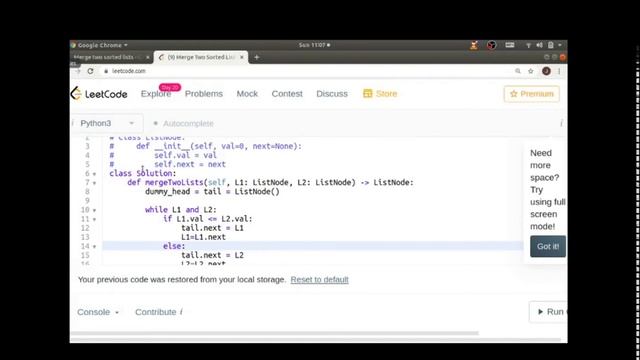Click the Store shop icon

pos(367,93)
